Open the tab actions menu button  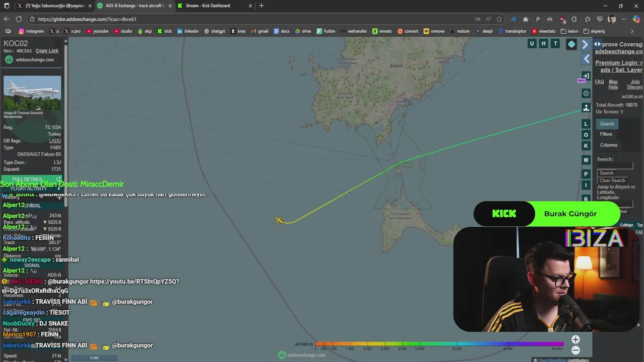[7, 6]
